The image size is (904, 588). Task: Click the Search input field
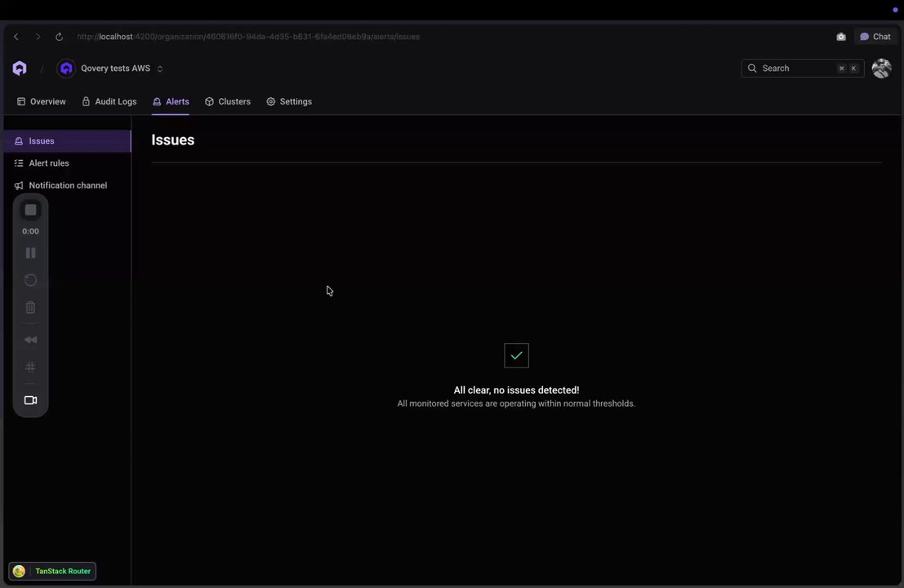click(x=802, y=68)
